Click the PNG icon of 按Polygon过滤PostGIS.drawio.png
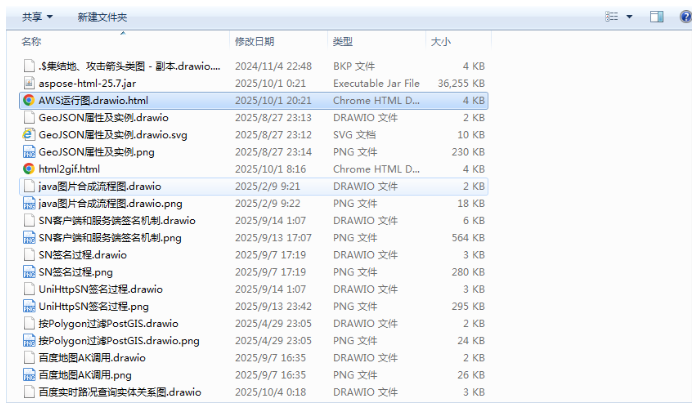The width and height of the screenshot is (696, 410). (29, 340)
